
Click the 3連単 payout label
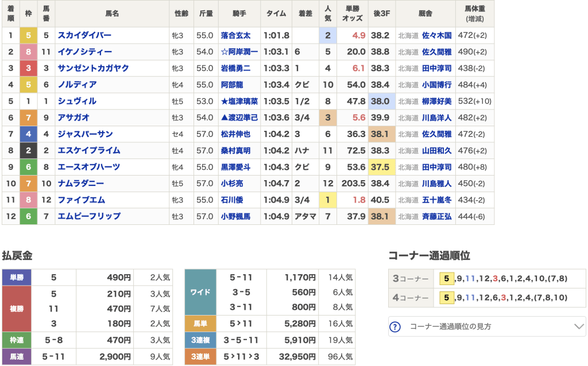(200, 357)
